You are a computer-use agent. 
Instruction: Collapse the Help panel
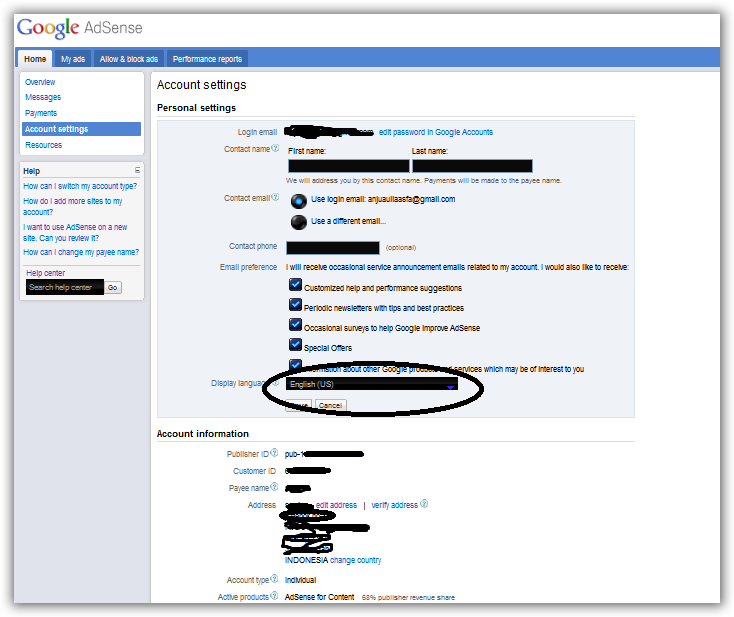tap(137, 170)
